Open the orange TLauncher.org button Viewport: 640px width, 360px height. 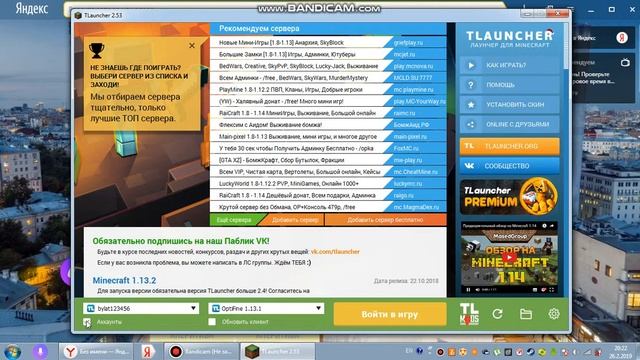[509, 146]
